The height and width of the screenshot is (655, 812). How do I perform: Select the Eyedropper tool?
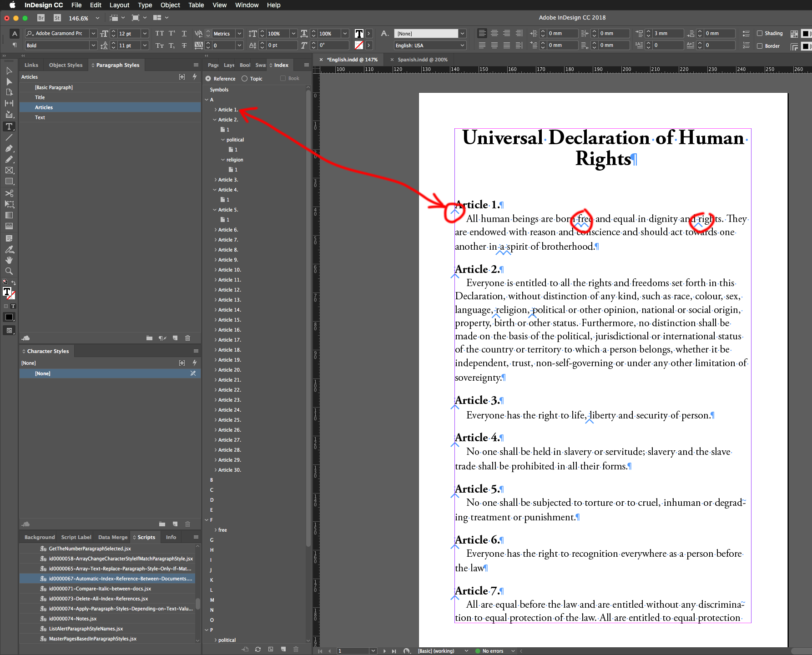9,249
